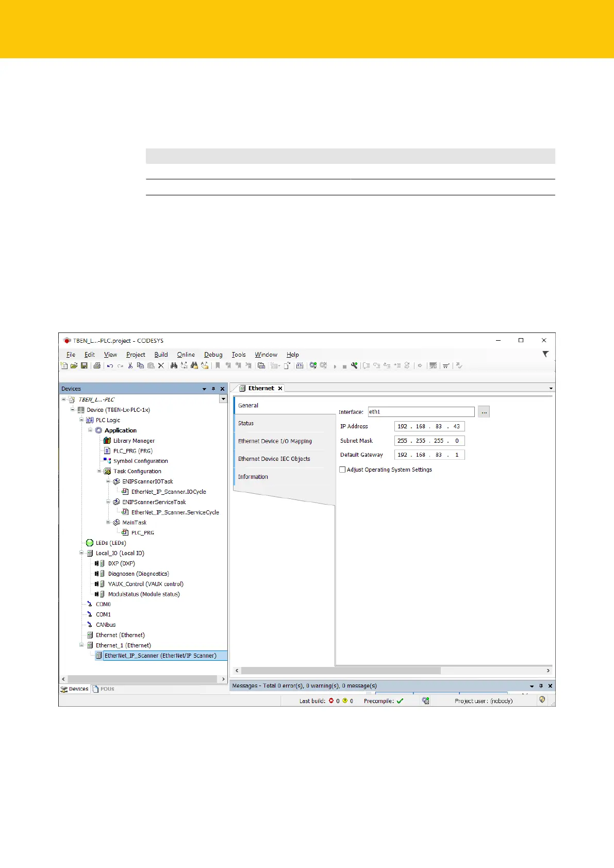614x868 pixels.
Task: Click the Delete X toolbar icon
Action: point(161,365)
